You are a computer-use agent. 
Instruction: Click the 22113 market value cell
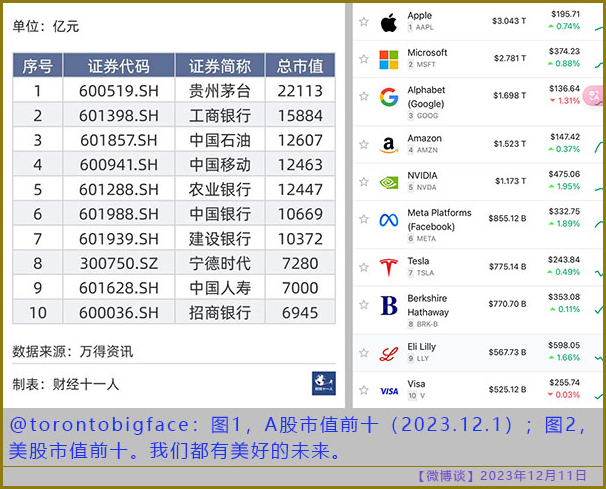click(x=300, y=91)
